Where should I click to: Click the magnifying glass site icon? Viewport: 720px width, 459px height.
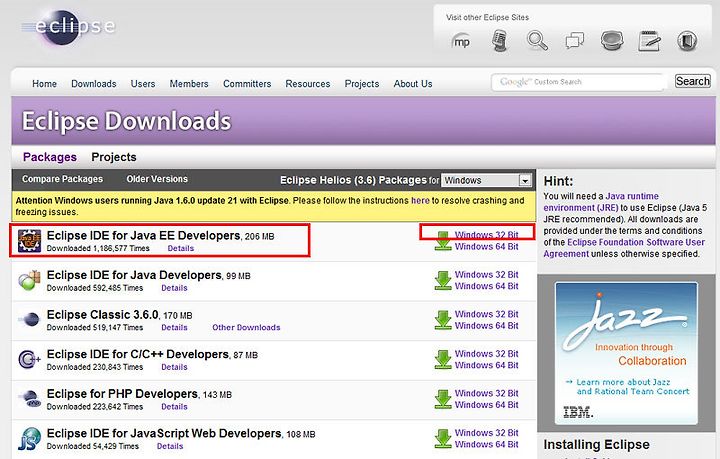point(537,40)
